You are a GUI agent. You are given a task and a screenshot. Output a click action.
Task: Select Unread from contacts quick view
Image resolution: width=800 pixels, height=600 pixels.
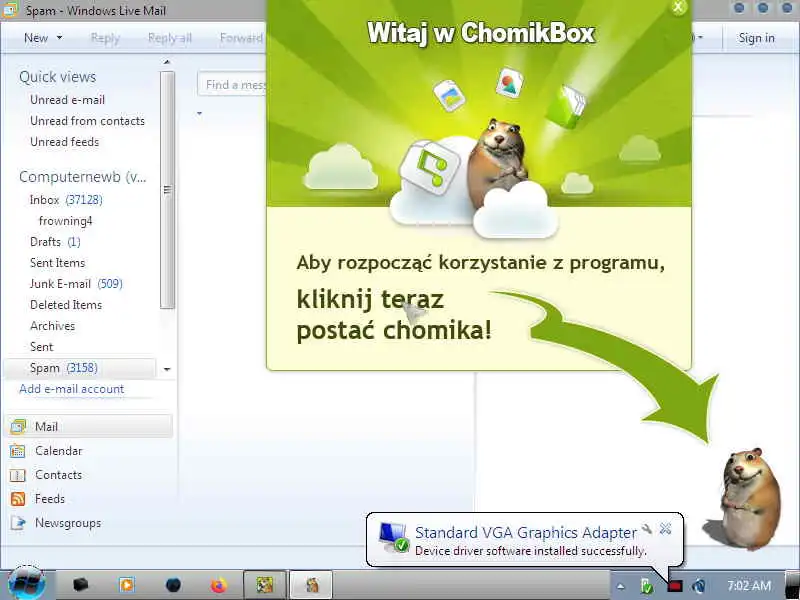pyautogui.click(x=87, y=121)
